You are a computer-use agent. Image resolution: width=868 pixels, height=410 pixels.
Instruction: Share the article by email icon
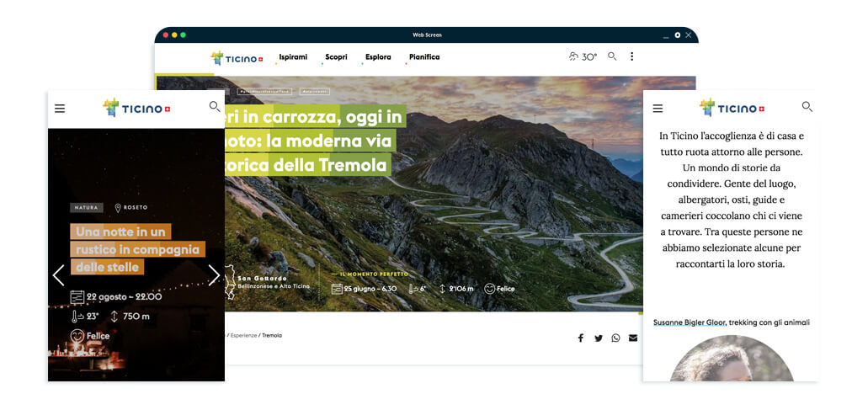(633, 338)
